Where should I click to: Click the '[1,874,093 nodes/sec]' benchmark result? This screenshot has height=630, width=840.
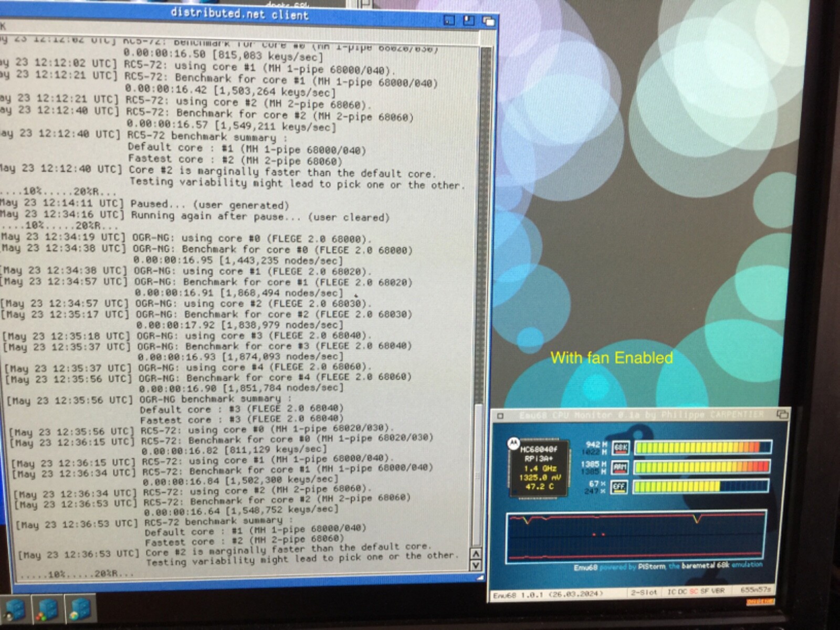tap(283, 356)
